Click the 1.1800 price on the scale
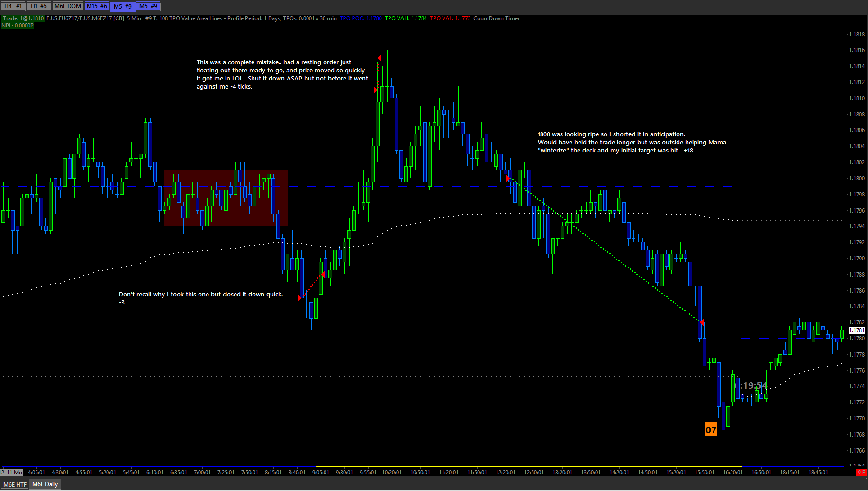The image size is (868, 491). [857, 179]
